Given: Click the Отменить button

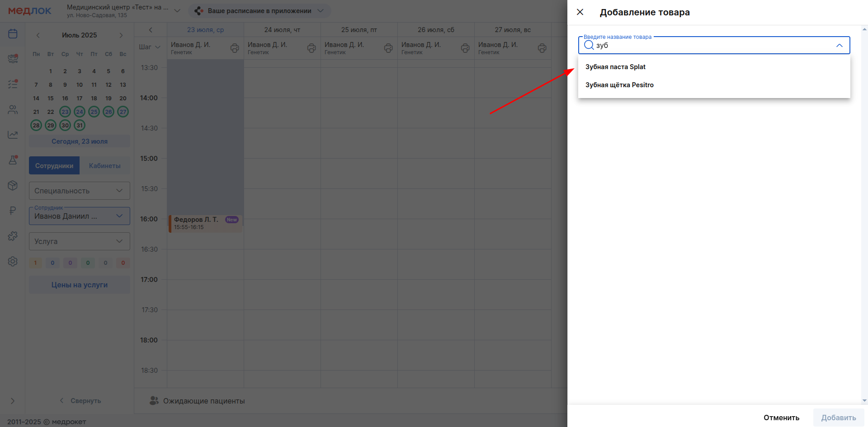Looking at the screenshot, I should pyautogui.click(x=781, y=418).
